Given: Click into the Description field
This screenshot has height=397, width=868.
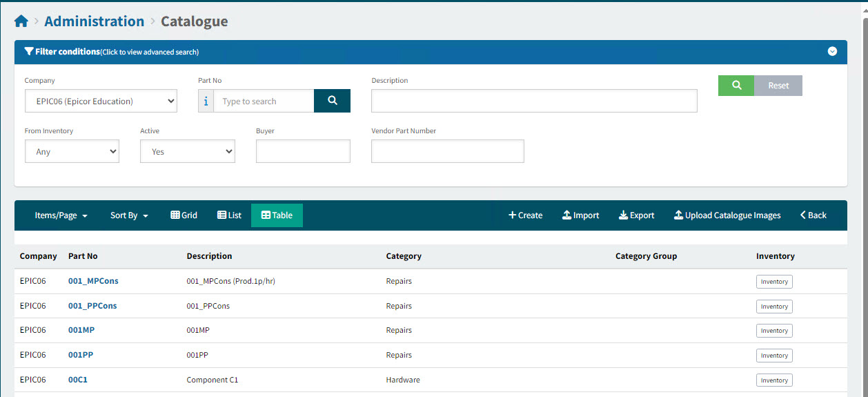Looking at the screenshot, I should 533,101.
